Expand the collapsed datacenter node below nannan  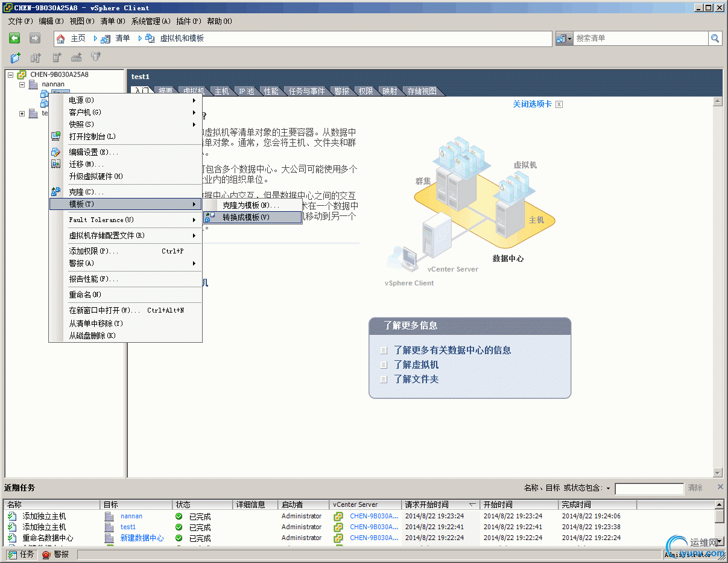point(22,113)
